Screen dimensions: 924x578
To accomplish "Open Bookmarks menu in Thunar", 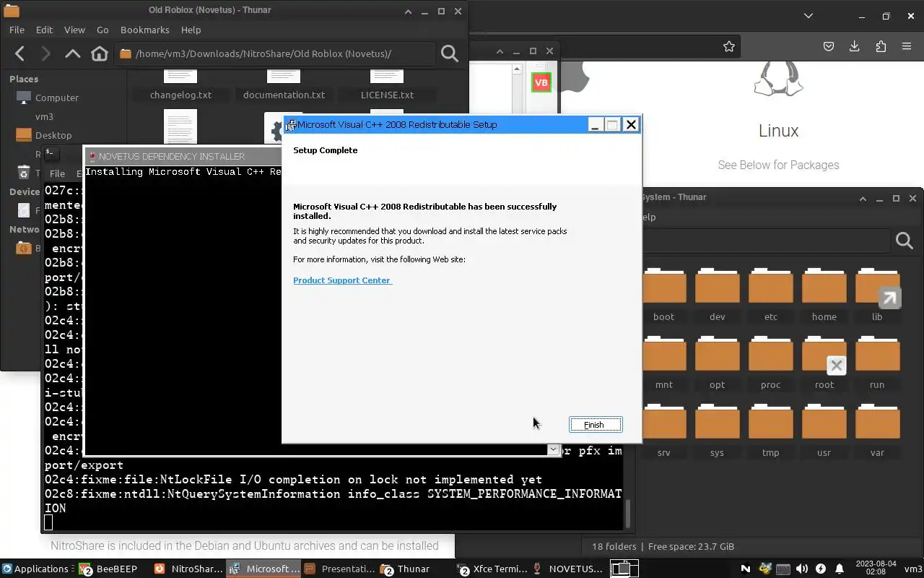I will tap(144, 30).
